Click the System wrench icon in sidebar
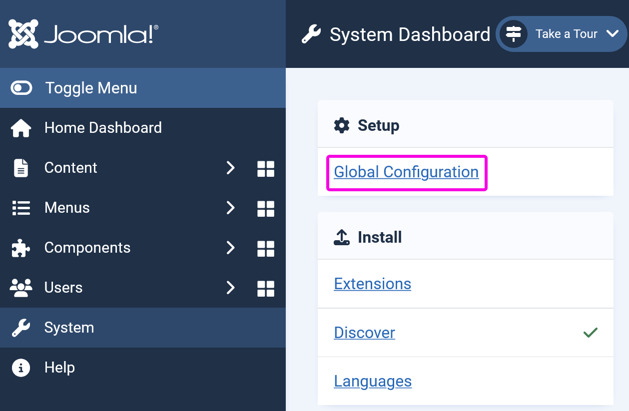629x411 pixels. click(x=21, y=328)
